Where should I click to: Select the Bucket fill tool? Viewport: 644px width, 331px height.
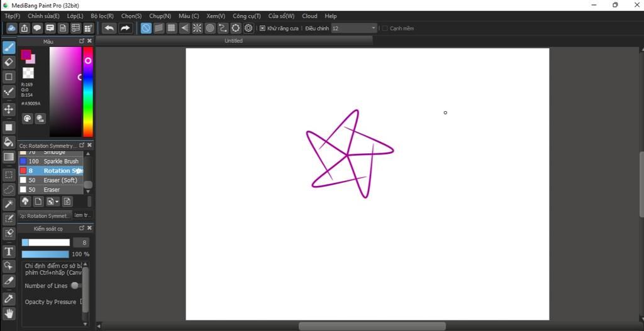pyautogui.click(x=9, y=142)
